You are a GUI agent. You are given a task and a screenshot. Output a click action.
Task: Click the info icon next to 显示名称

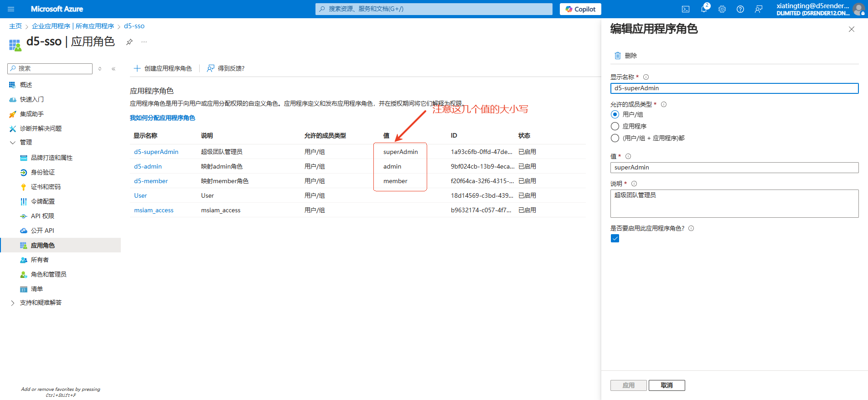coord(646,77)
